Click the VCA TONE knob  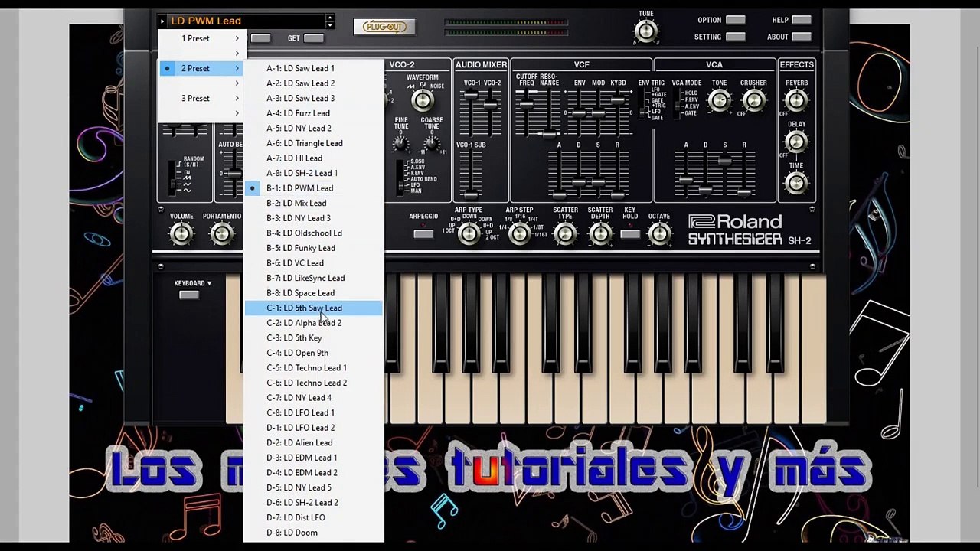(719, 100)
